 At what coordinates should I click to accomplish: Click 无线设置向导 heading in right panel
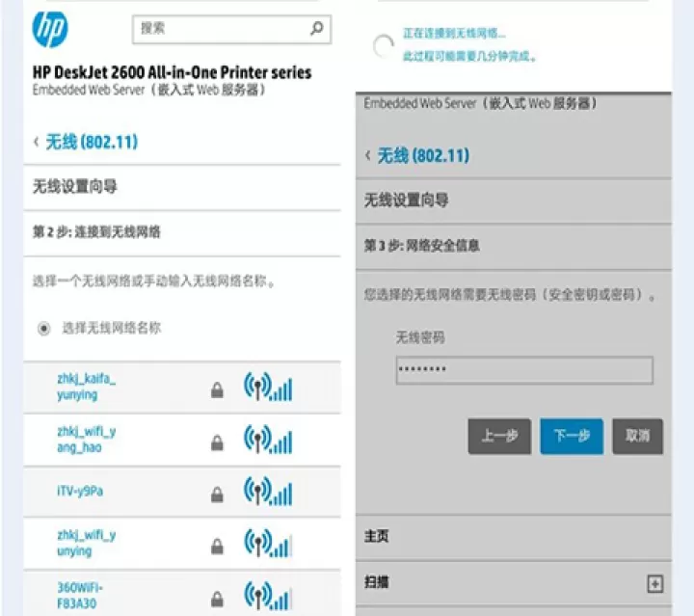click(x=407, y=200)
